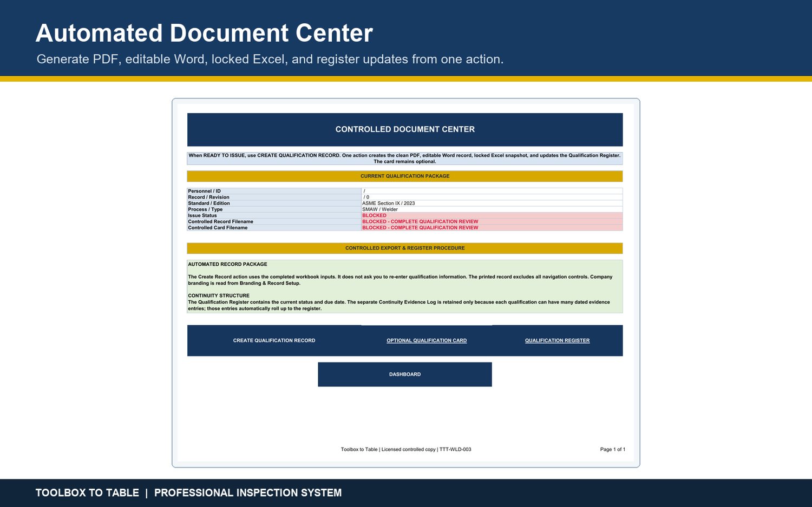Select the Controlled Export & Register Procedure heading
Screen dimensions: 812x507
click(x=405, y=248)
